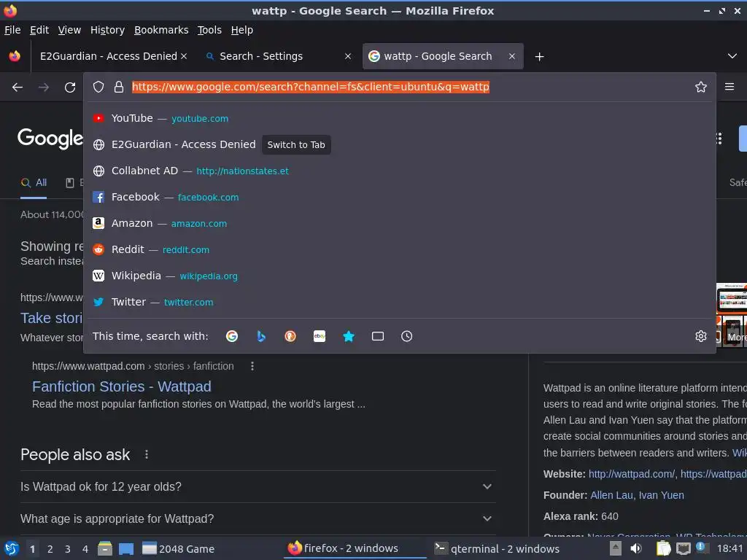Open the Bookmarks menu

(x=161, y=30)
